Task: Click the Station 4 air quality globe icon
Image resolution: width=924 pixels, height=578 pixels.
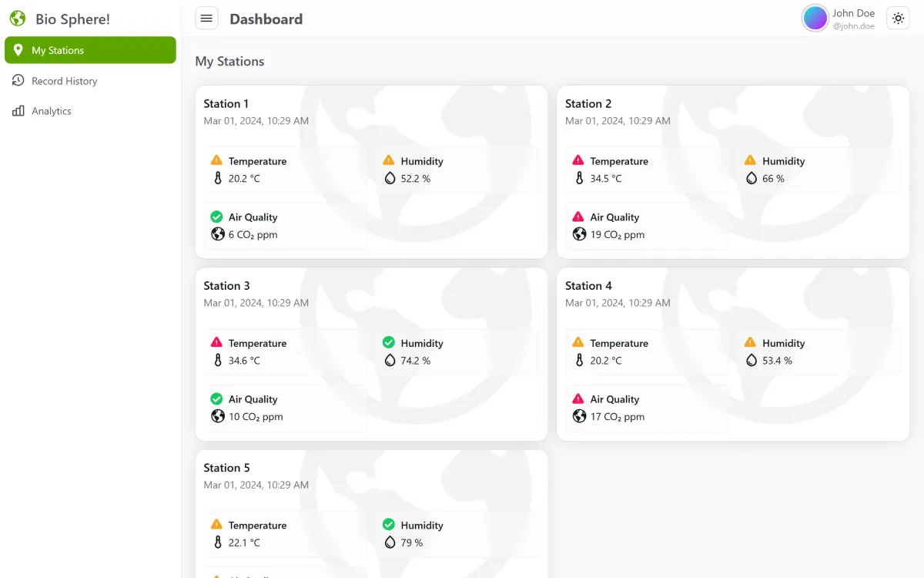Action: pyautogui.click(x=580, y=416)
